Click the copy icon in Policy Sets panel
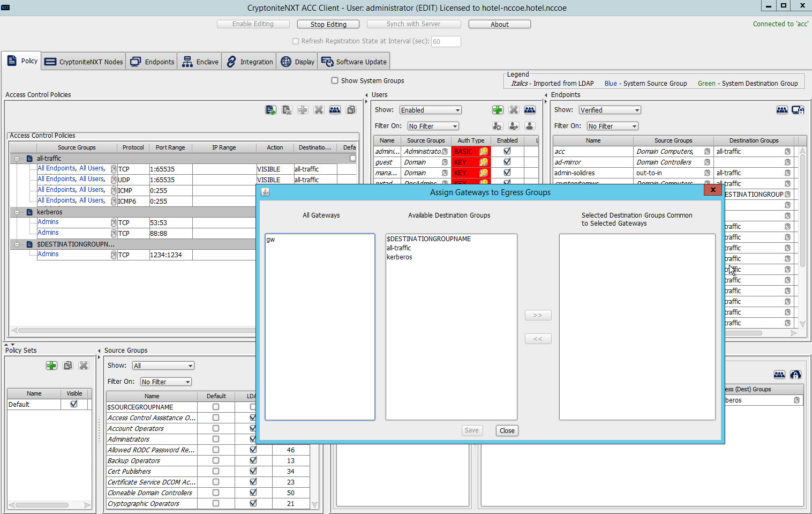Viewport: 812px width, 514px height. click(x=67, y=366)
